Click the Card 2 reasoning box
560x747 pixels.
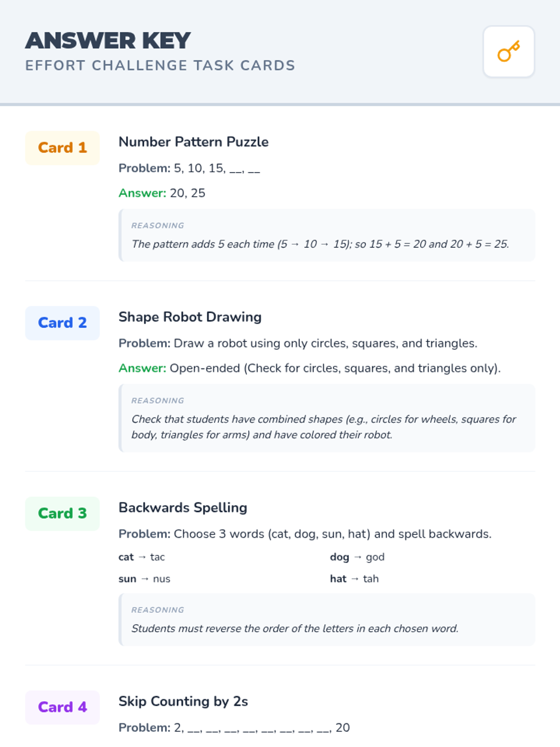pos(327,418)
